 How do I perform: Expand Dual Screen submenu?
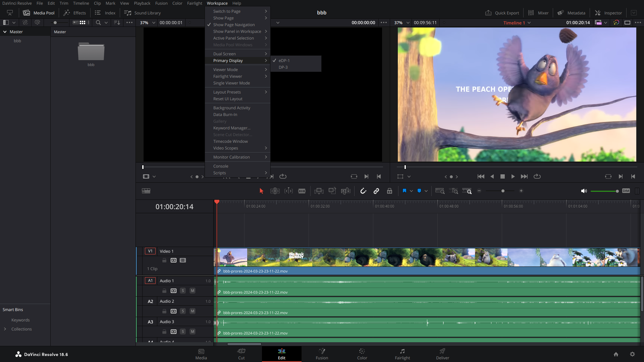point(237,54)
